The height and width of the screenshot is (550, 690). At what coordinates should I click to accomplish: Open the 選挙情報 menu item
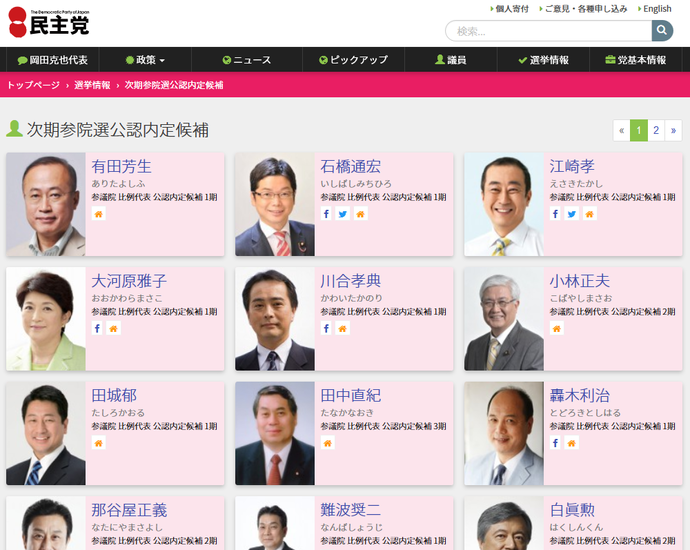[543, 60]
